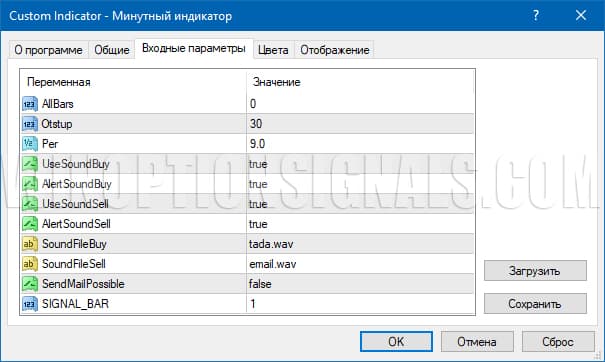The height and width of the screenshot is (362, 605).
Task: Click the boolean icon beside UseSoundSell
Action: 30,204
